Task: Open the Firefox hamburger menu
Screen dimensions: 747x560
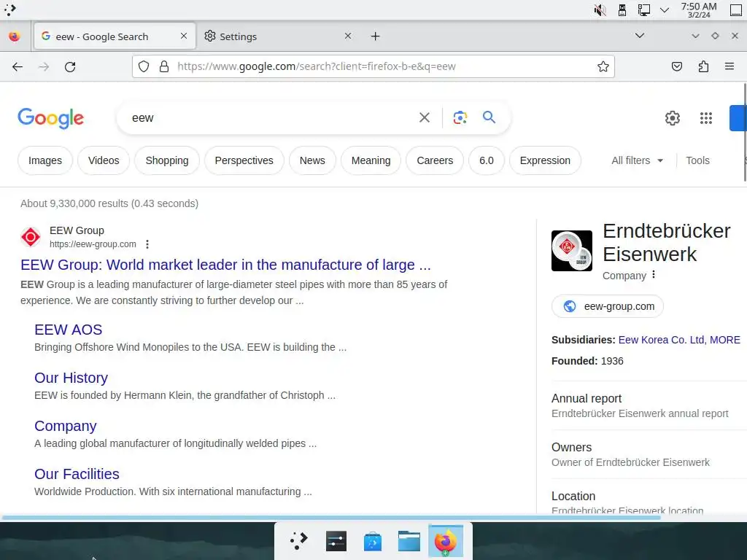Action: (729, 66)
